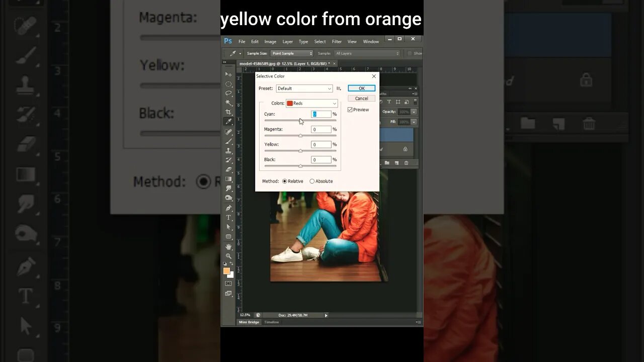Click the foreground color swatch
The width and height of the screenshot is (644, 362).
tap(226, 270)
